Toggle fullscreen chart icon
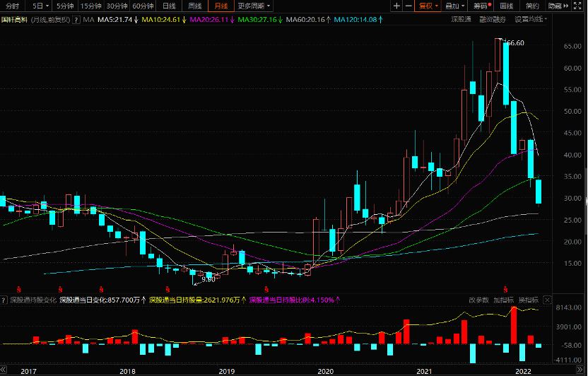588x376 pixels. (579, 6)
